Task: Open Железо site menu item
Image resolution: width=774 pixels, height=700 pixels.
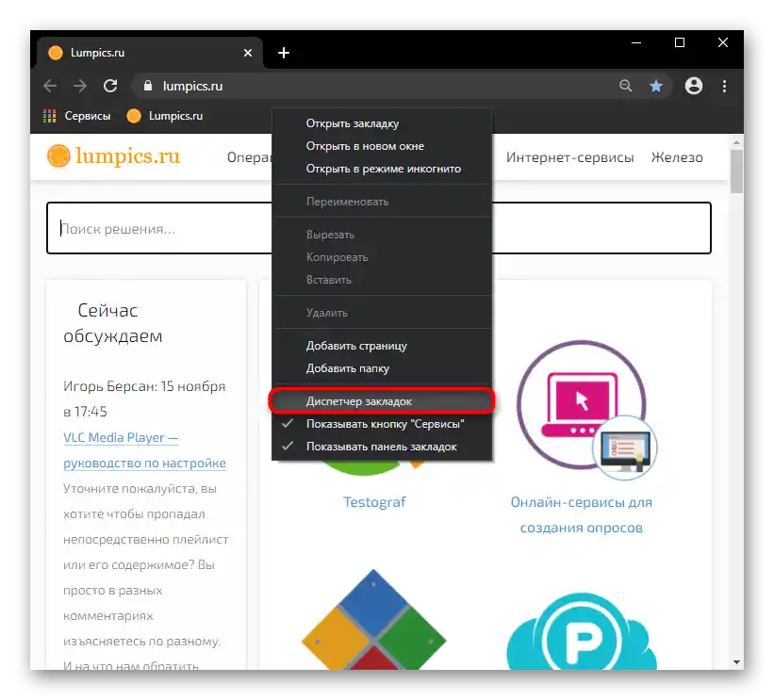Action: [677, 157]
